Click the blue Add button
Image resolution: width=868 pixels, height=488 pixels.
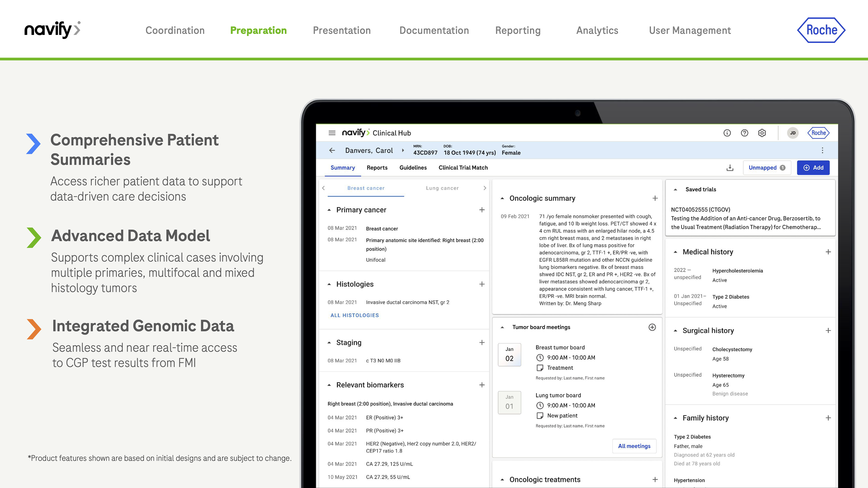(813, 168)
